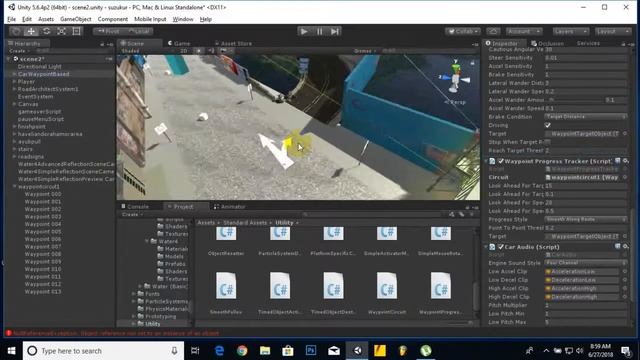Open Hierarchy Create dropdown
Screen dimensions: 640x360
[x=19, y=51]
